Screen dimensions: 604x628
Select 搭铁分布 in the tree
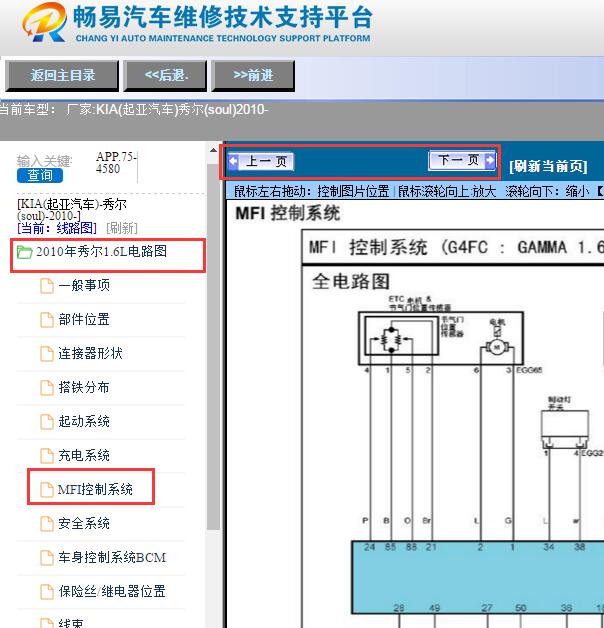(x=84, y=388)
